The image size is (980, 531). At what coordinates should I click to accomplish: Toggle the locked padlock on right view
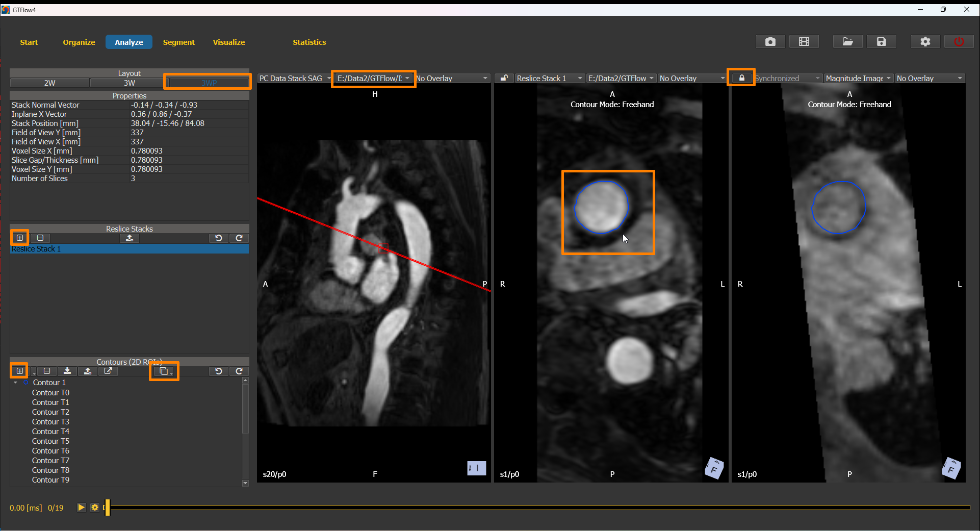742,78
